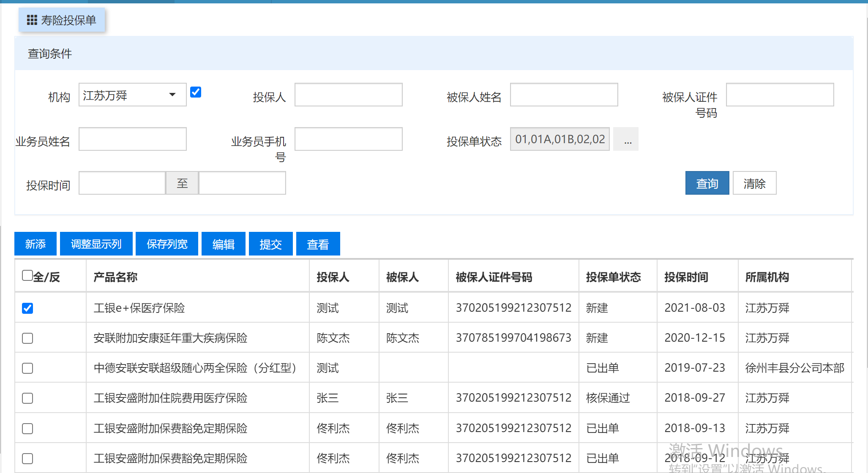
Task: Click the 新添 toolbar button
Action: pyautogui.click(x=35, y=244)
